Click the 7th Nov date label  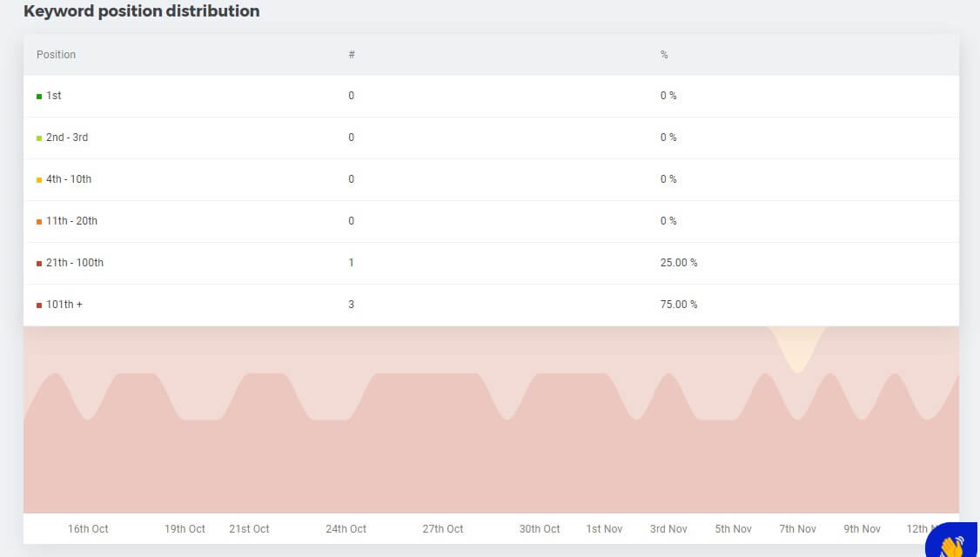797,529
